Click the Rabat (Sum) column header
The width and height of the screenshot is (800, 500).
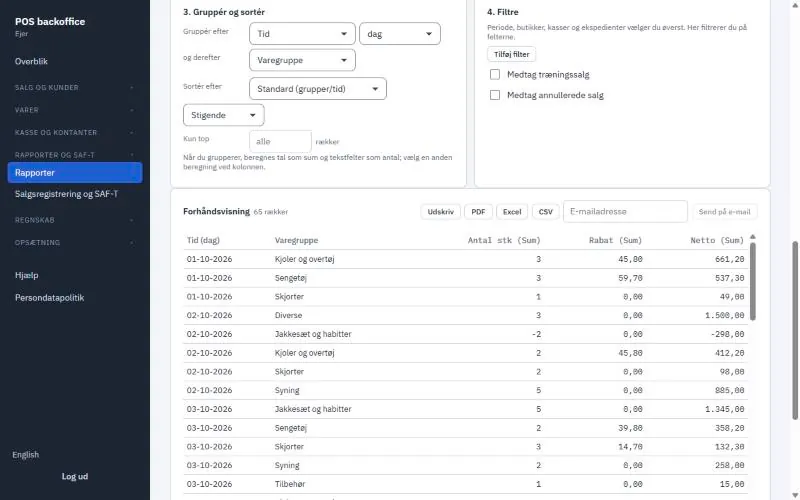[x=615, y=240]
